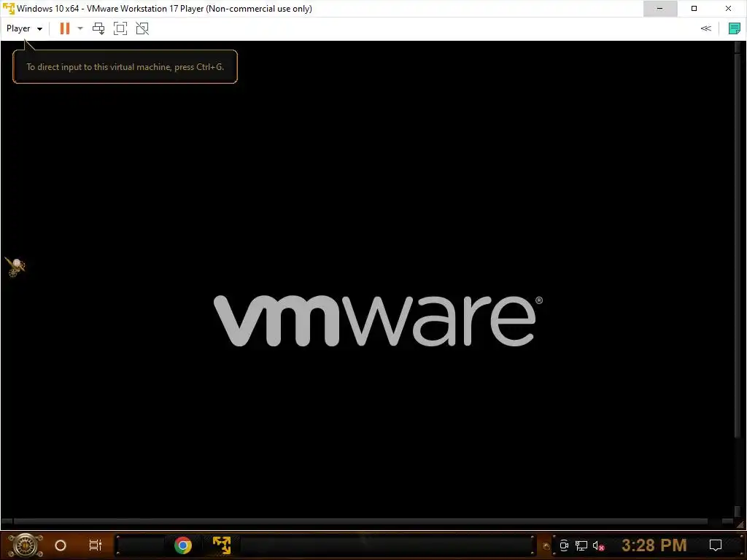747x560 pixels.
Task: Expand the power options arrow beside Pause
Action: [80, 28]
